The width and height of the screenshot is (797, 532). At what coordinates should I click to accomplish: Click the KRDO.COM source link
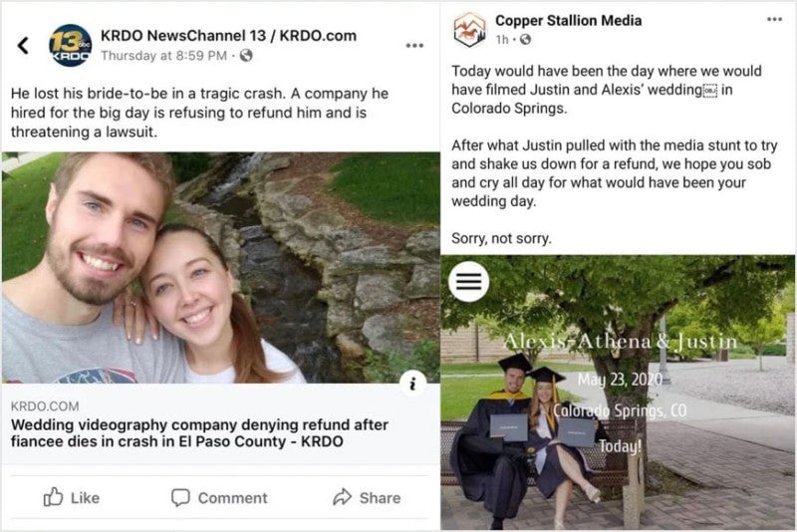click(44, 406)
